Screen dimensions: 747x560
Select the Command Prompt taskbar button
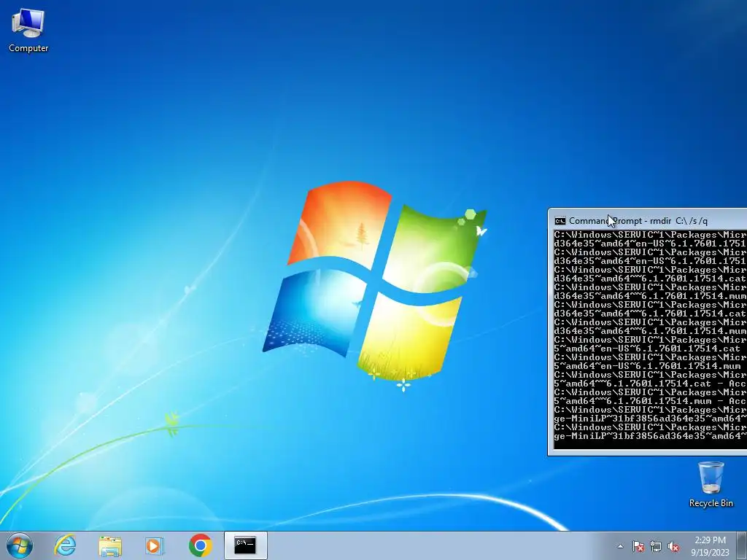245,545
